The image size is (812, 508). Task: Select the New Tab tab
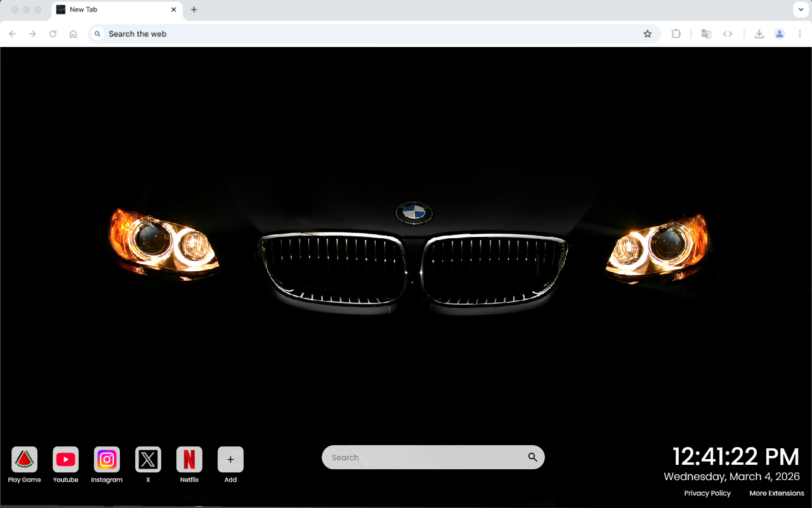click(x=117, y=10)
